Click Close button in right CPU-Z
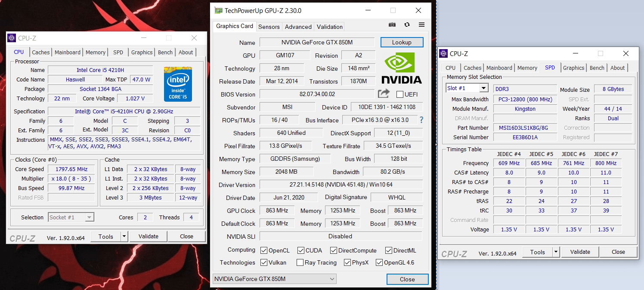 tap(618, 252)
